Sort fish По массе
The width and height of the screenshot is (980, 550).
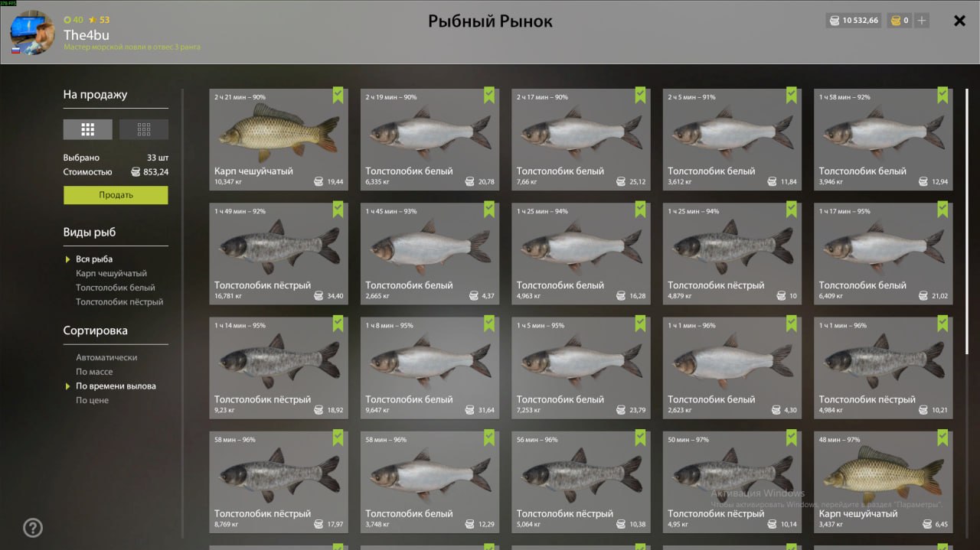94,372
